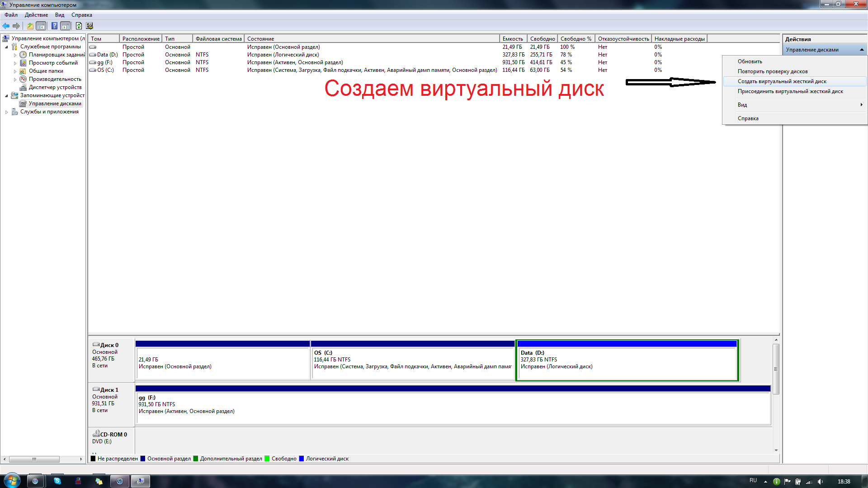Click the blue Back arrow in toolbar
This screenshot has width=868, height=488.
pyautogui.click(x=6, y=26)
